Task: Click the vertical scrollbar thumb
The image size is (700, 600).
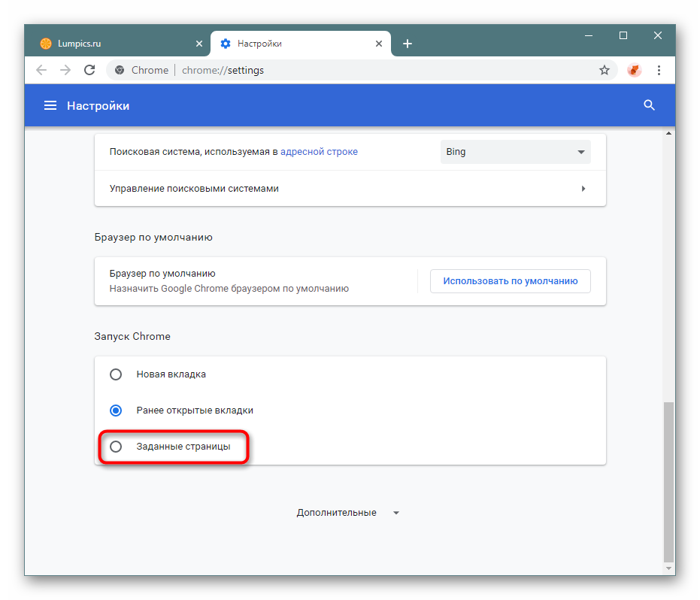Action: click(x=668, y=482)
